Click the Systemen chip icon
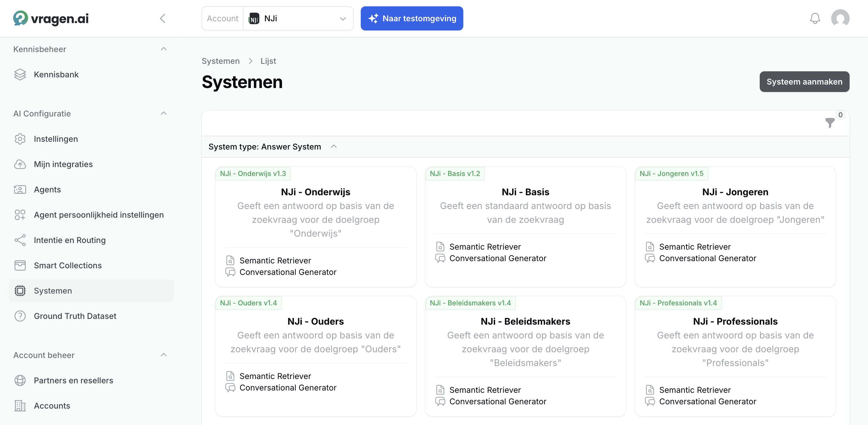 coord(20,290)
